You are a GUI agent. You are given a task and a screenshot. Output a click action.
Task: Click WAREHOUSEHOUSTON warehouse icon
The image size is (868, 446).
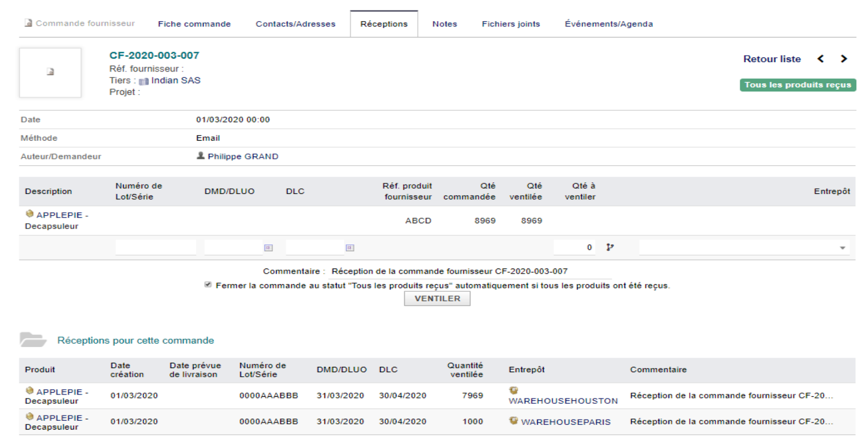tap(514, 390)
